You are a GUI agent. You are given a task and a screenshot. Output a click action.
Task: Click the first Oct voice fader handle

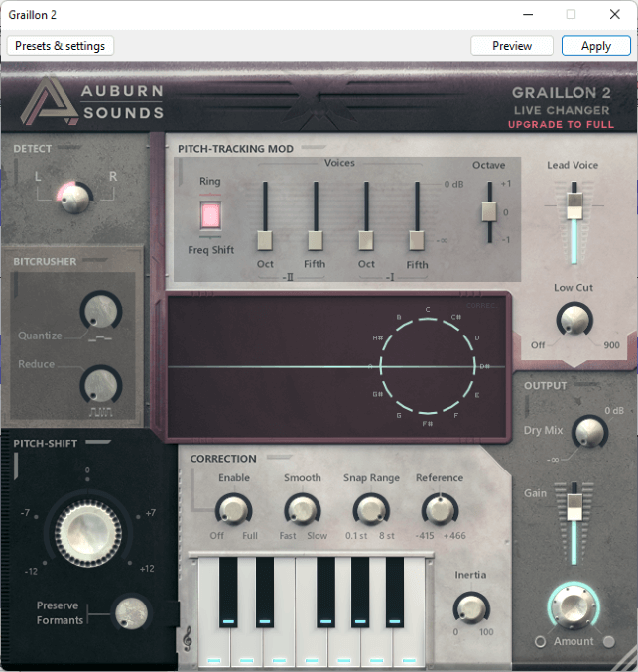(265, 241)
